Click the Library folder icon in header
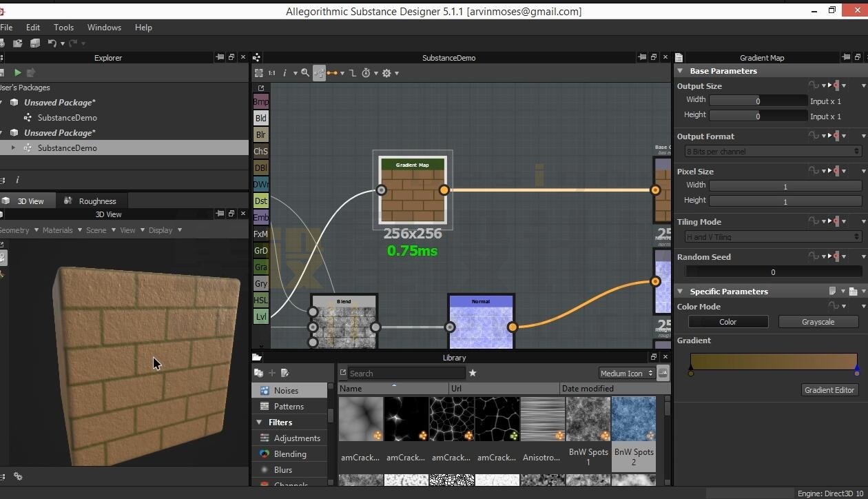The image size is (868, 499). click(x=256, y=357)
